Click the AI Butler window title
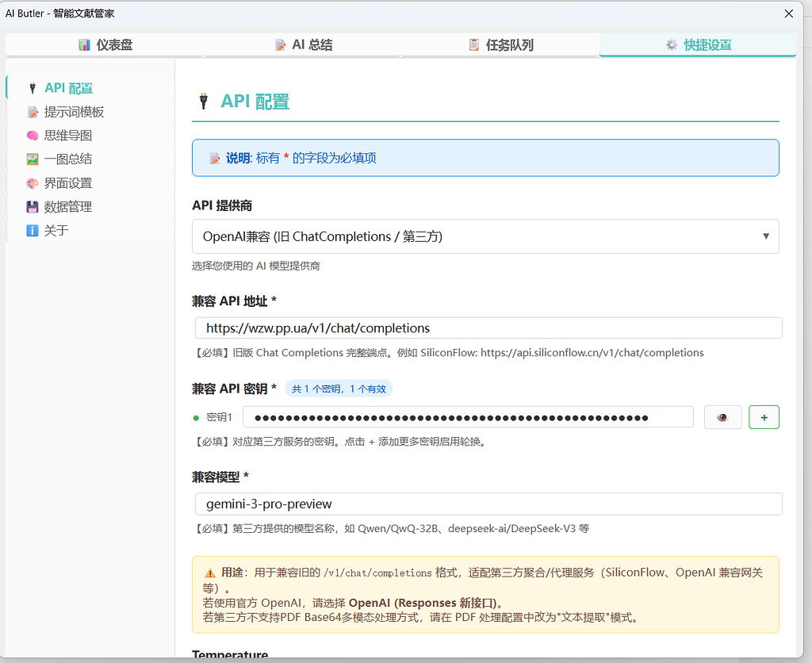Screen dimensions: 812x663 pos(59,13)
